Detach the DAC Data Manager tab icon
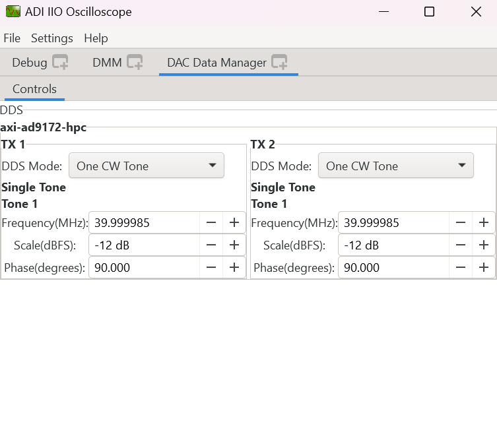 [x=279, y=63]
